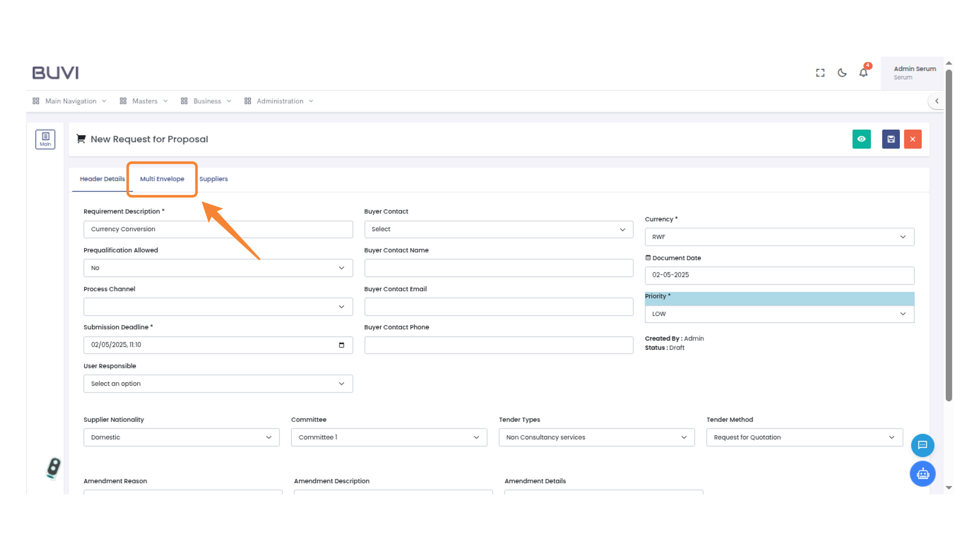
Task: Open the calendar picker in Submission Deadline
Action: click(341, 345)
